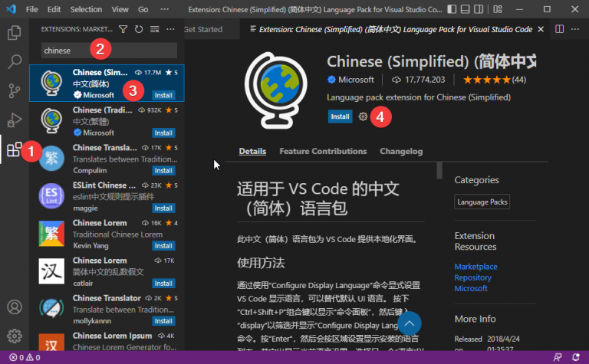This screenshot has height=364, width=589.
Task: Clear extensions search results icon
Action: point(154,29)
